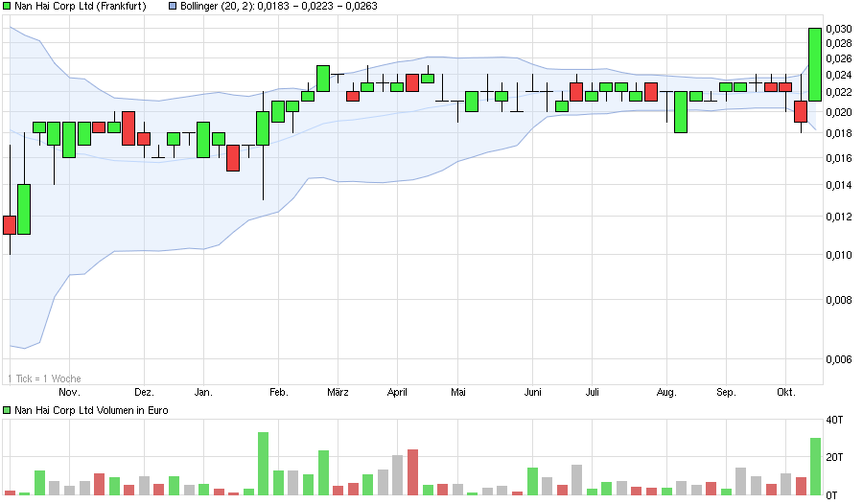Click the 'Juni' month label
Image resolution: width=863 pixels, height=504 pixels.
point(533,392)
